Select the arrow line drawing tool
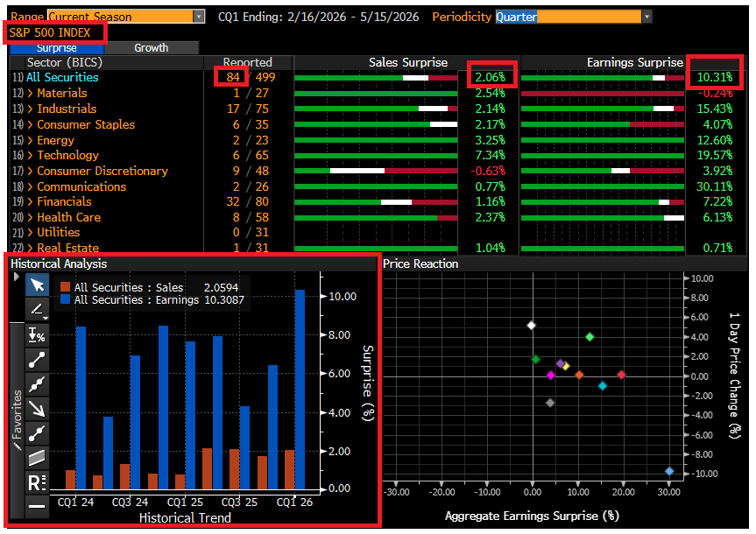756x534 pixels. (x=37, y=408)
